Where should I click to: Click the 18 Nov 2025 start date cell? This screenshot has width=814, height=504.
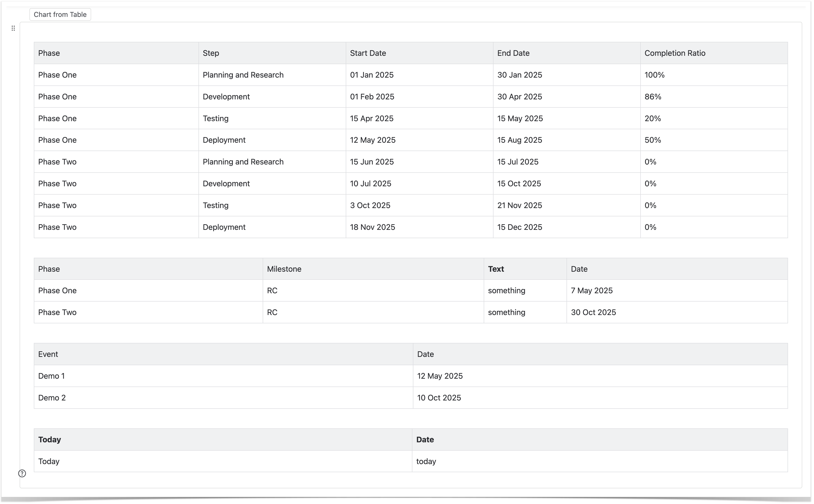(x=372, y=227)
